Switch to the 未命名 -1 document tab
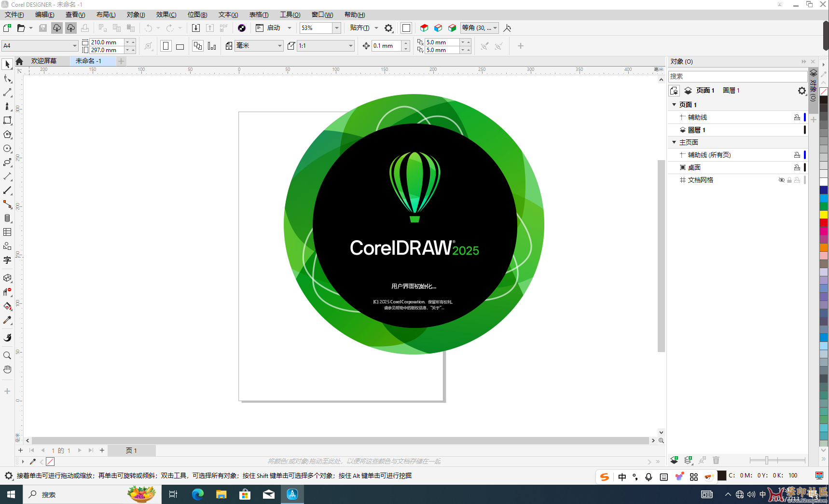 (93, 61)
